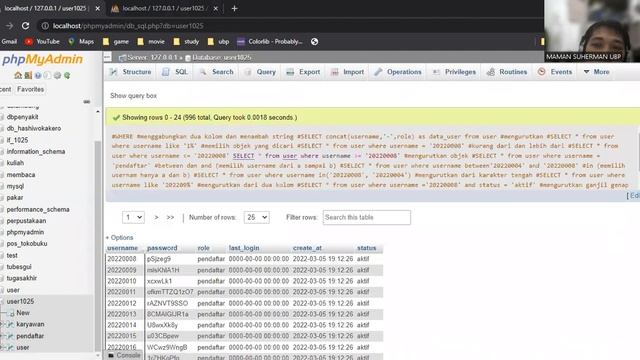Switch to the SQL tab
The image size is (640, 360).
click(x=175, y=72)
